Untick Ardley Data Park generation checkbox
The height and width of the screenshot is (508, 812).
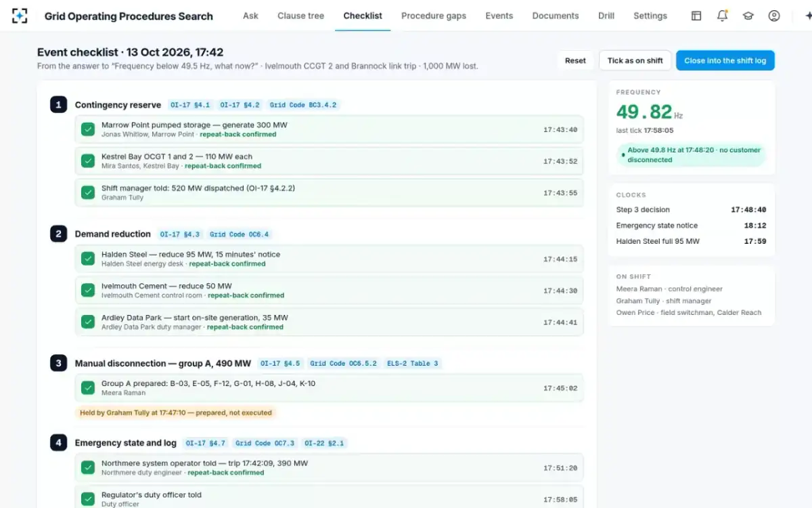pyautogui.click(x=88, y=322)
